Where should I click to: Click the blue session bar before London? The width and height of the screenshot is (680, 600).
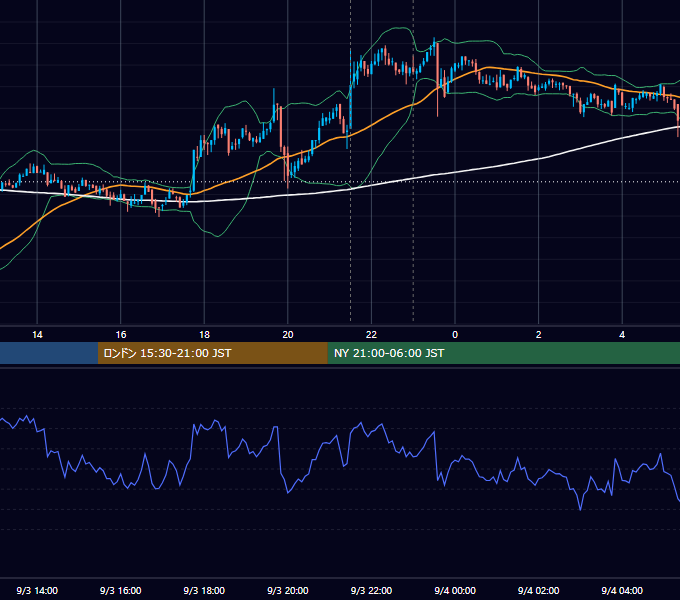click(49, 353)
